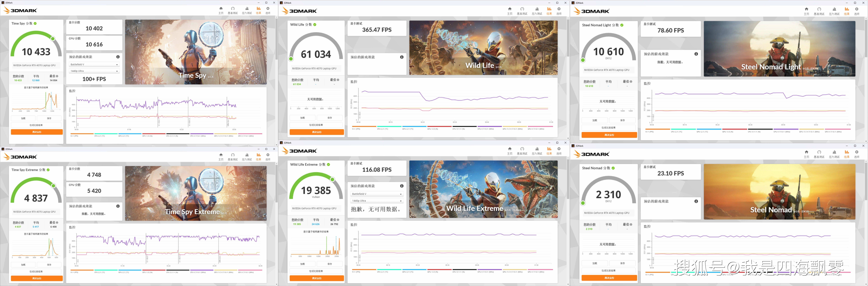The height and width of the screenshot is (286, 868).
Task: Click Save button in Time Spy Extreme window
Action: pyautogui.click(x=49, y=265)
